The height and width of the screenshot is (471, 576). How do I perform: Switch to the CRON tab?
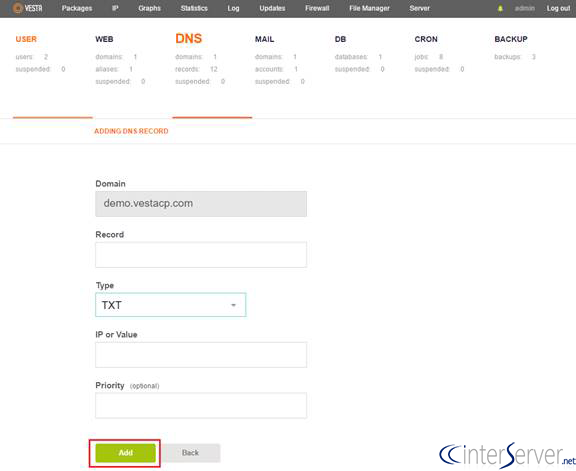point(426,39)
